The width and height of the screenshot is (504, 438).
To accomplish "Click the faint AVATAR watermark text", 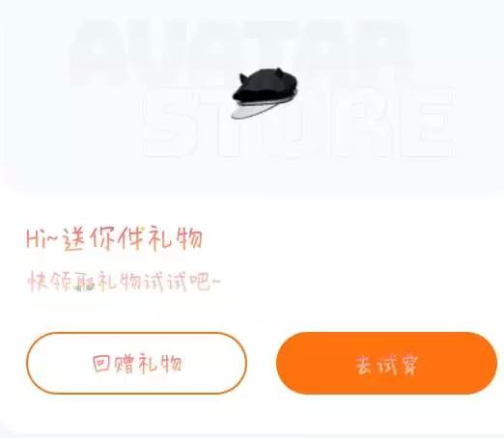I will pyautogui.click(x=241, y=53).
